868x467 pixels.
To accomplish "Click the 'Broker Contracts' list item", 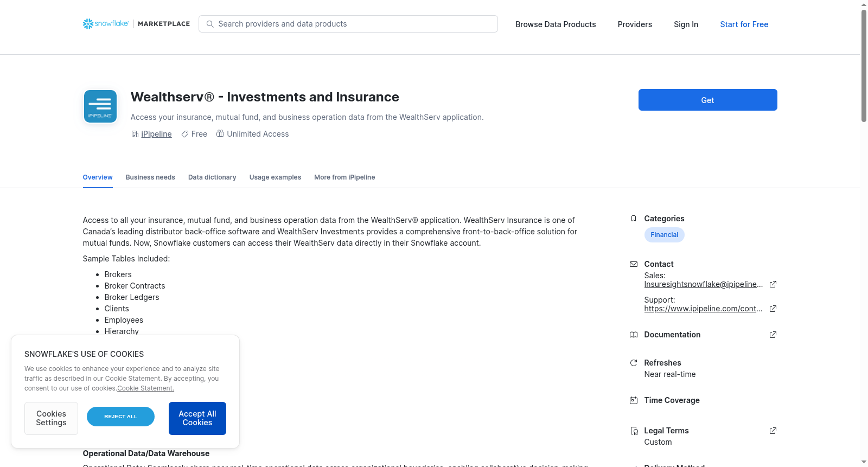I will click(135, 286).
